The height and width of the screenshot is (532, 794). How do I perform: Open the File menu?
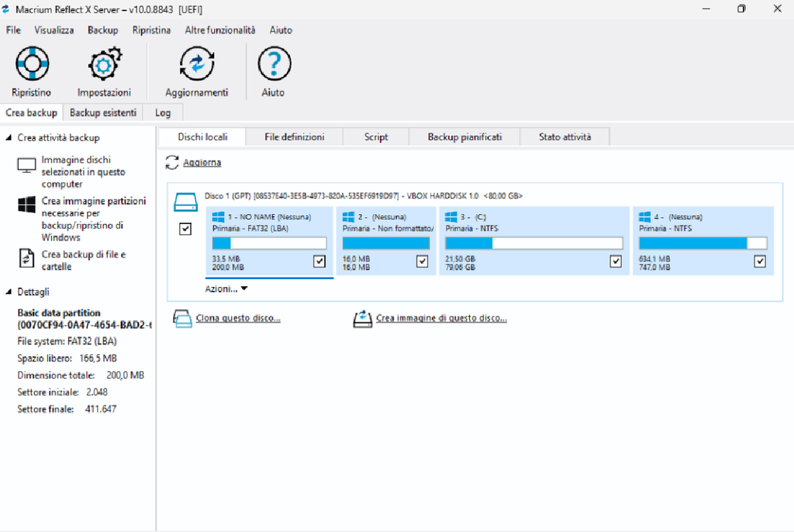tap(14, 30)
